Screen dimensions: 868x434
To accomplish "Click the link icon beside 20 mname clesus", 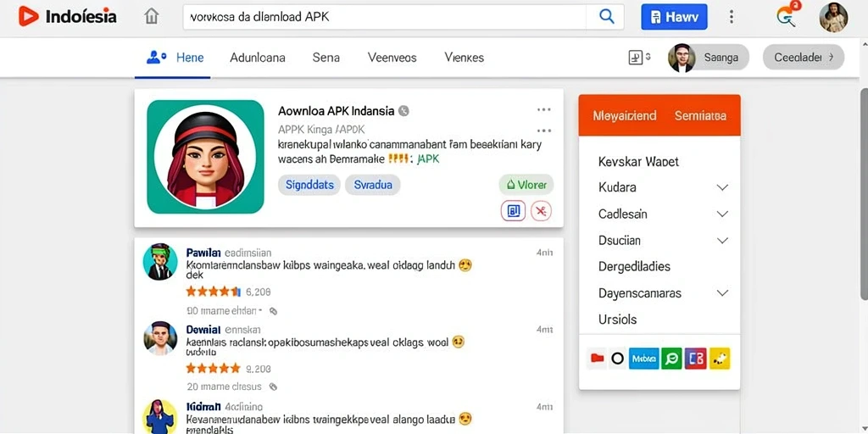I will click(273, 387).
